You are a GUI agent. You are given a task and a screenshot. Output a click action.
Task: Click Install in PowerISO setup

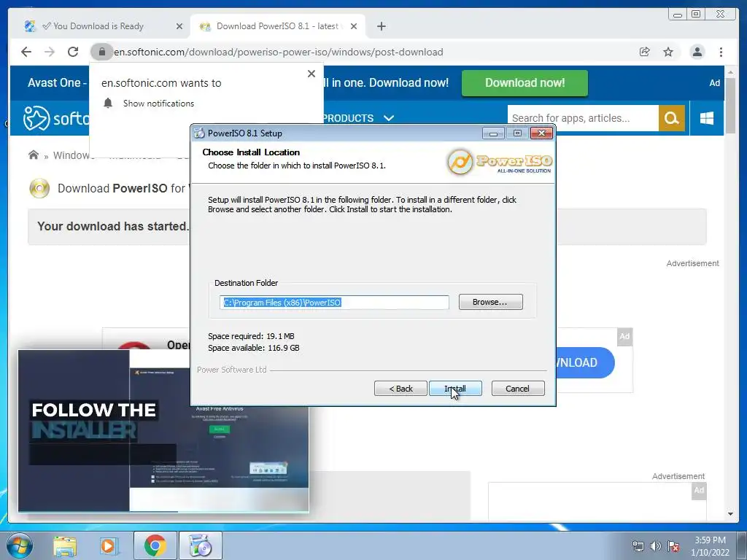[455, 389]
